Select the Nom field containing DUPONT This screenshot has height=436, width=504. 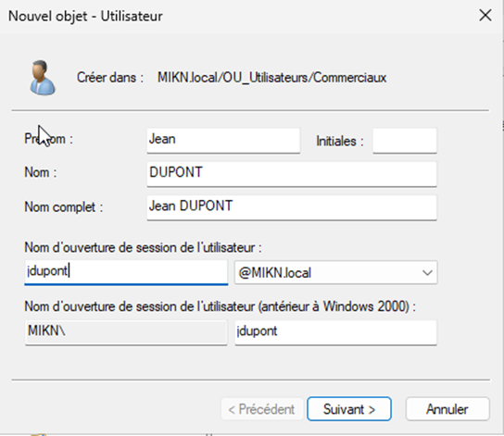point(292,174)
